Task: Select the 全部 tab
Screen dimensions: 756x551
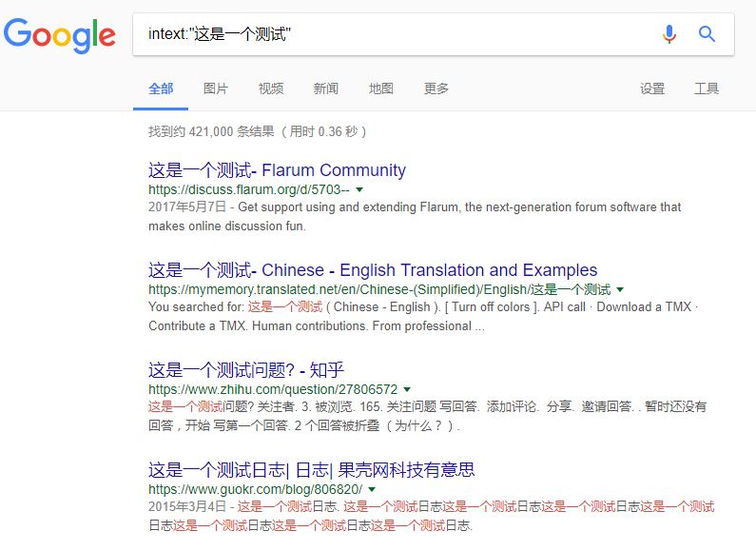Action: pos(161,89)
